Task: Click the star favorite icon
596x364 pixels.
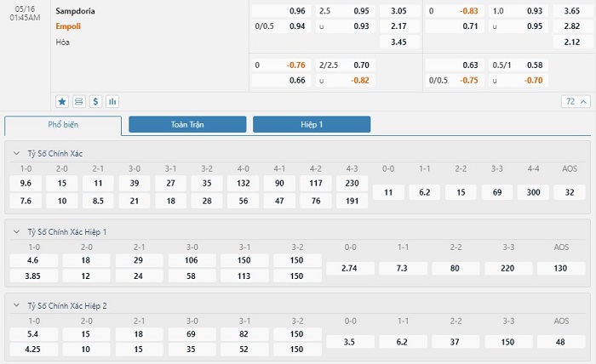Action: pyautogui.click(x=62, y=102)
